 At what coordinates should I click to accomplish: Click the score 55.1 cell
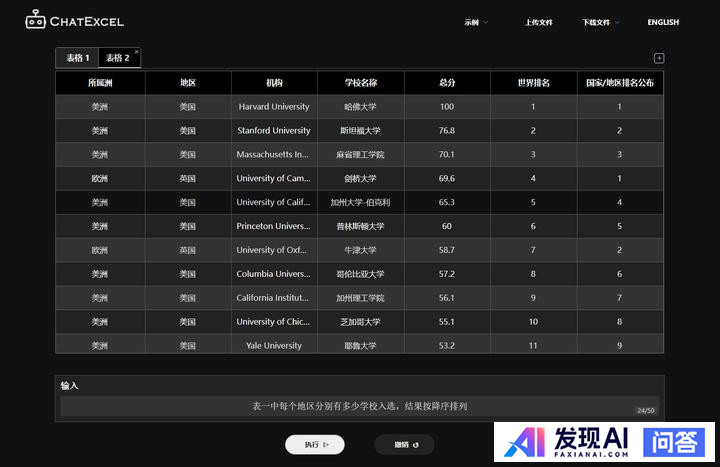[447, 321]
